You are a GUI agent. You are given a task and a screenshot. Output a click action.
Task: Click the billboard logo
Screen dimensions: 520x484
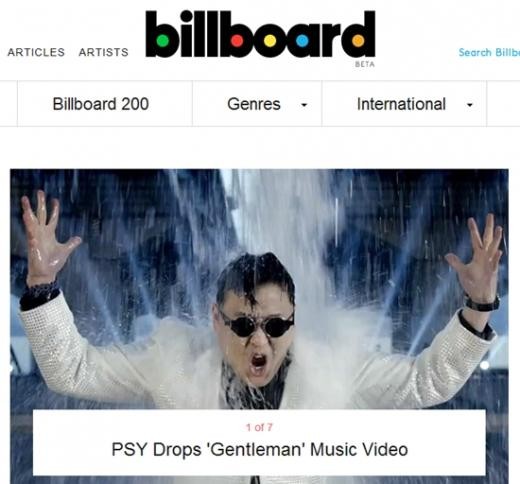pos(260,34)
